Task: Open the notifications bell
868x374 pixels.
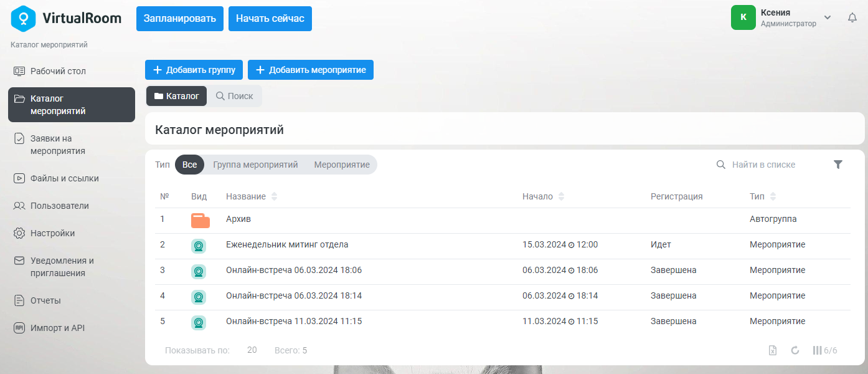Action: [x=852, y=17]
